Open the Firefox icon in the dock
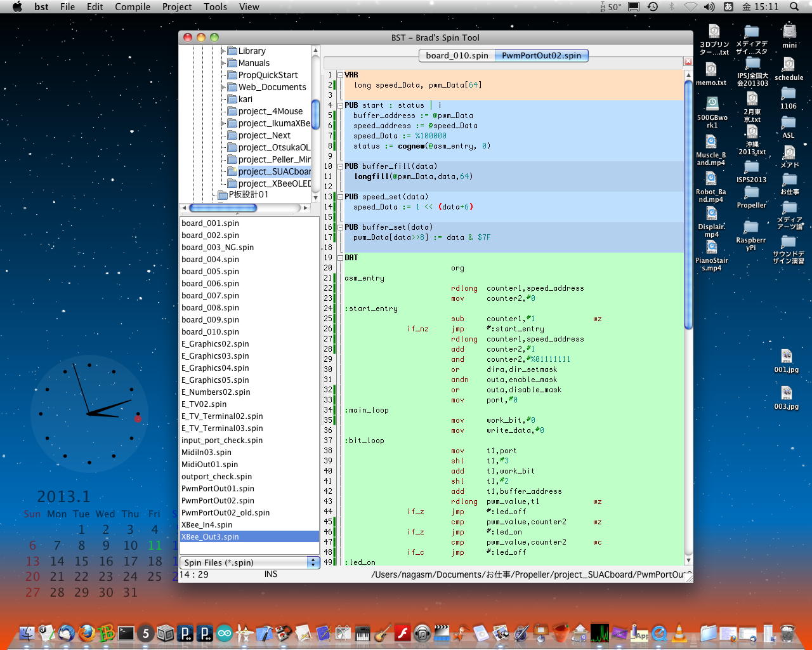Screen dimensions: 812x650 click(x=86, y=633)
